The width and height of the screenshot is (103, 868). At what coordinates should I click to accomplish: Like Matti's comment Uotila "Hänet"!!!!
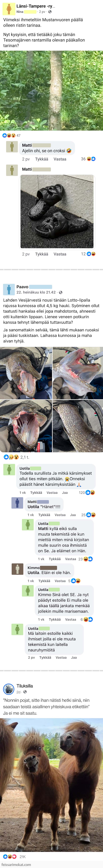44,515
